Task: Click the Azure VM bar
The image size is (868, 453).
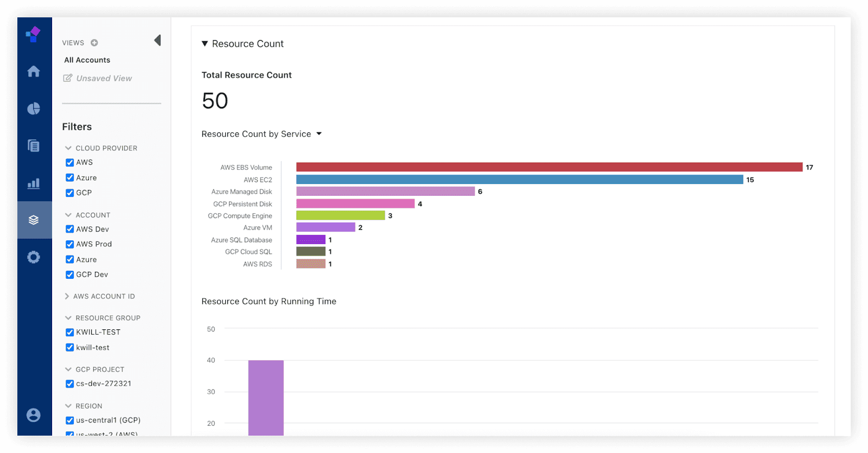Action: point(325,227)
